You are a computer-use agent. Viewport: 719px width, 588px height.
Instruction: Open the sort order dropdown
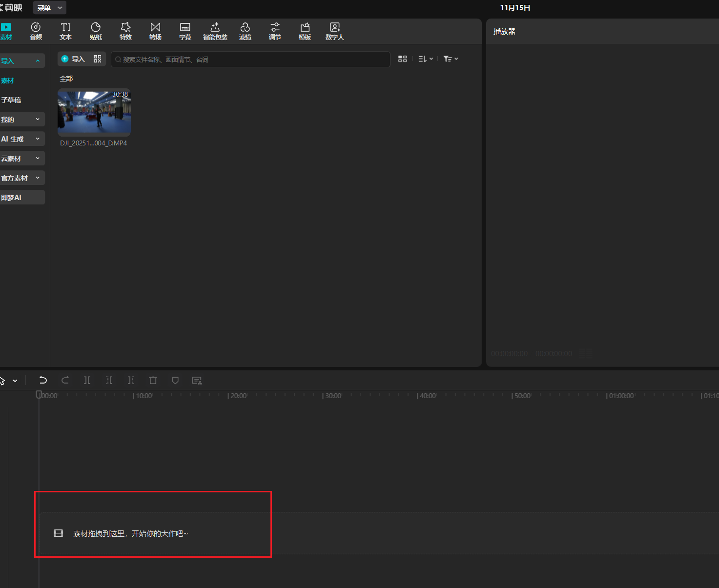click(x=425, y=59)
